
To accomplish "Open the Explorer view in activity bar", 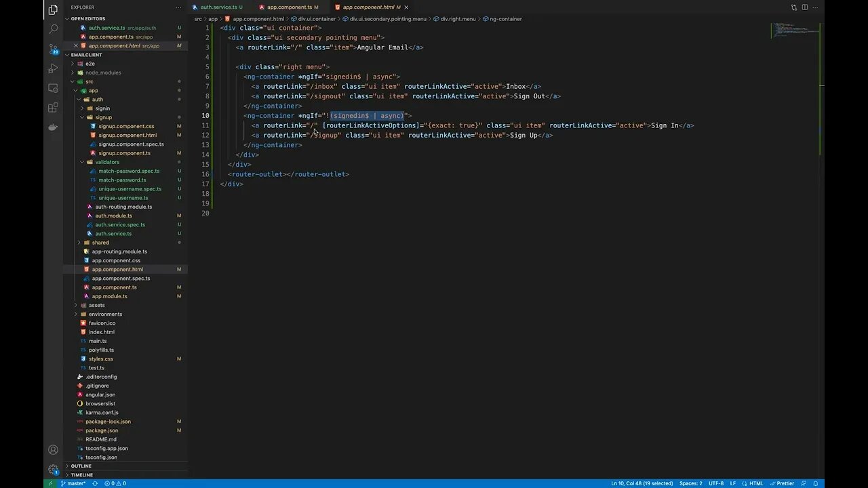I will 53,9.
